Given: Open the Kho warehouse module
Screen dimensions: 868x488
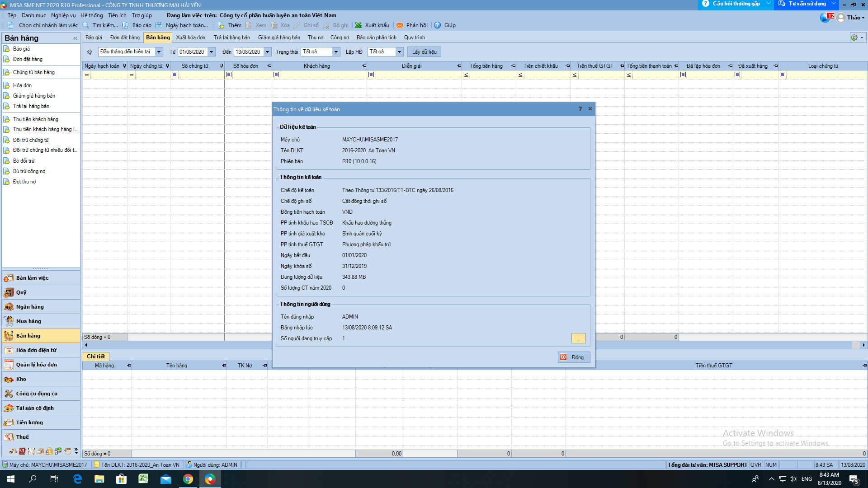Looking at the screenshot, I should [x=21, y=379].
